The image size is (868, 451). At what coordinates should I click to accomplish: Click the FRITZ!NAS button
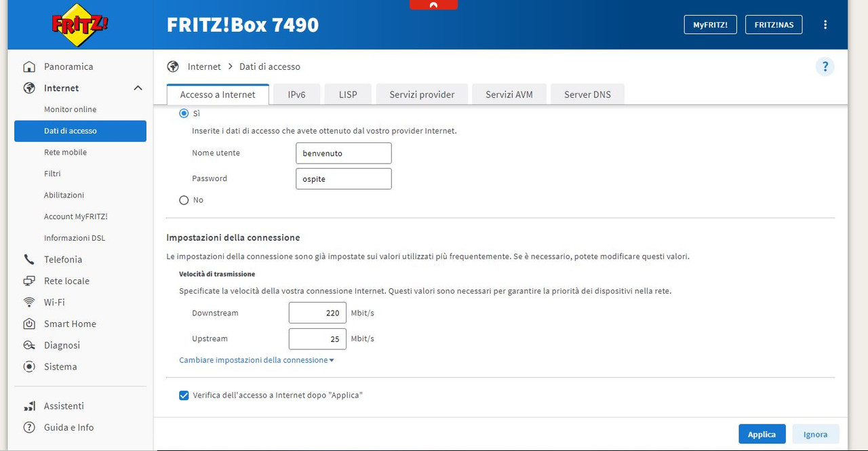(774, 24)
